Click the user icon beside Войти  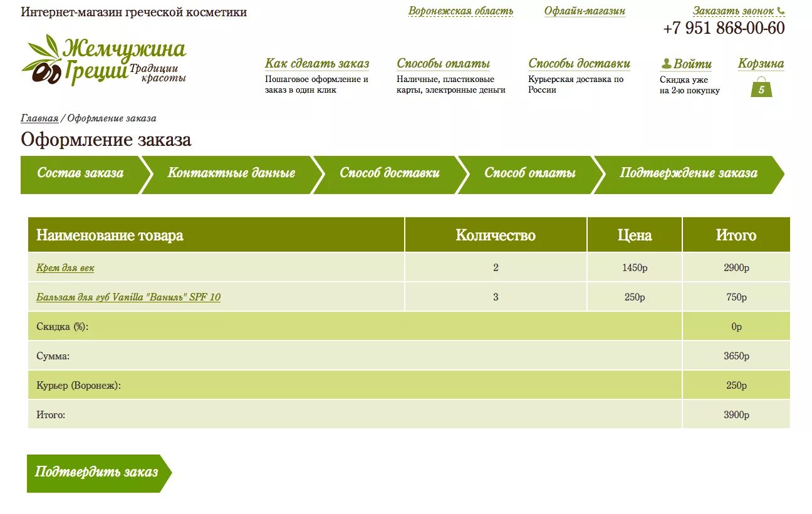click(666, 63)
